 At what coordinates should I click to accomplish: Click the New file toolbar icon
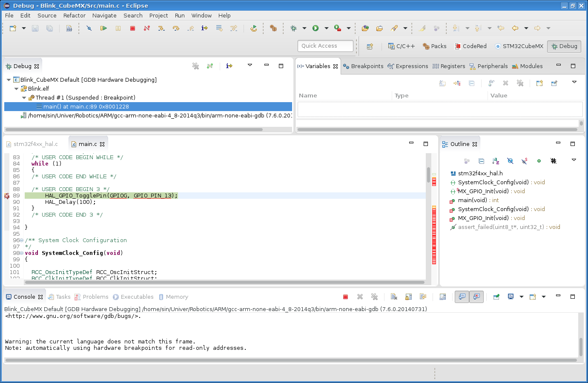[13, 28]
